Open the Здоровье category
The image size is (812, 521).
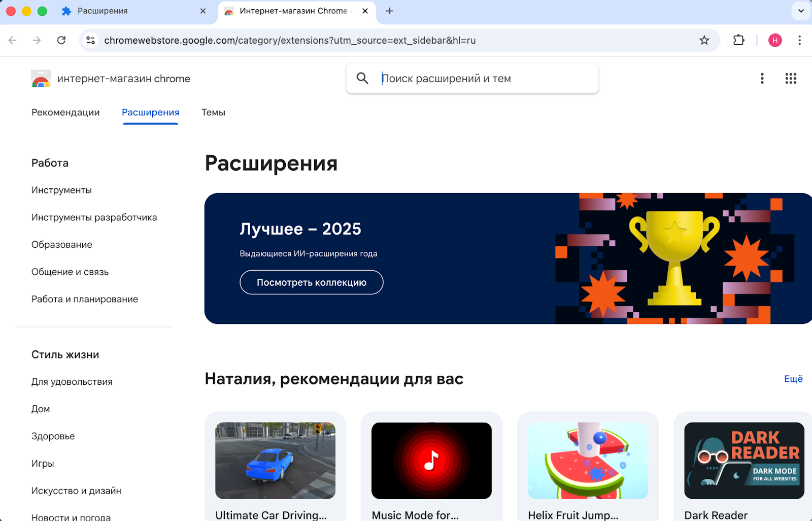[53, 436]
